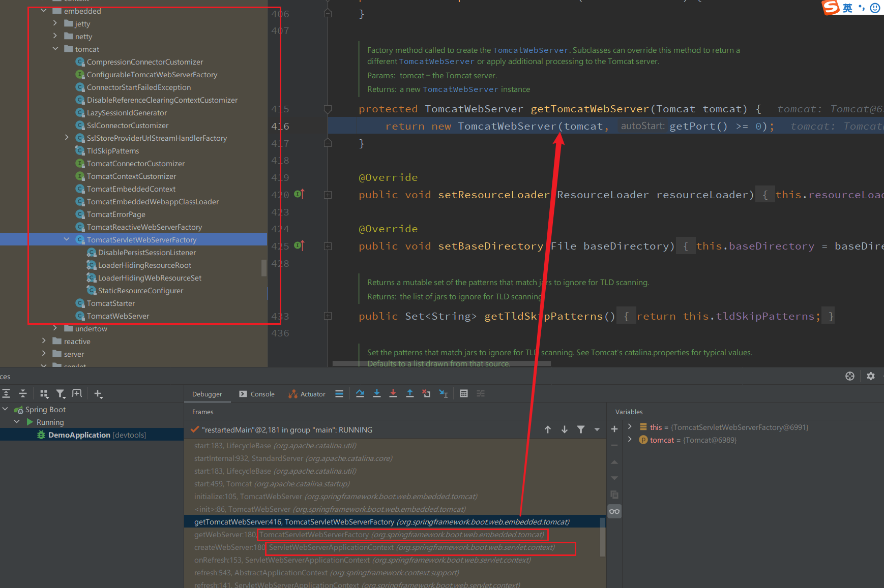Click the Step Over debugger icon
The width and height of the screenshot is (884, 588).
(x=360, y=393)
